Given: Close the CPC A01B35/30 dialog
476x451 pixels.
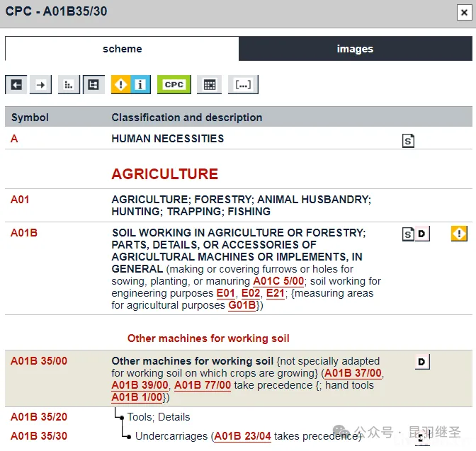Looking at the screenshot, I should point(463,12).
